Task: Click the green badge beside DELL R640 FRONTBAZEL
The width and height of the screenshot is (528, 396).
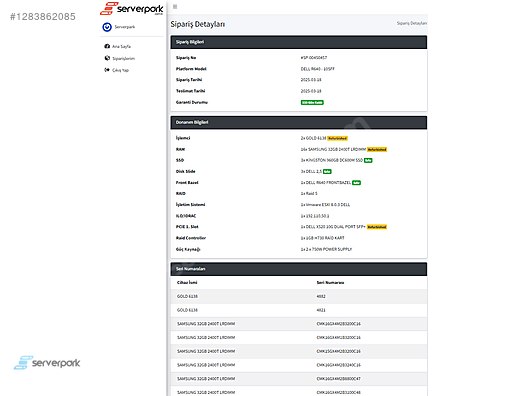Action: click(356, 183)
